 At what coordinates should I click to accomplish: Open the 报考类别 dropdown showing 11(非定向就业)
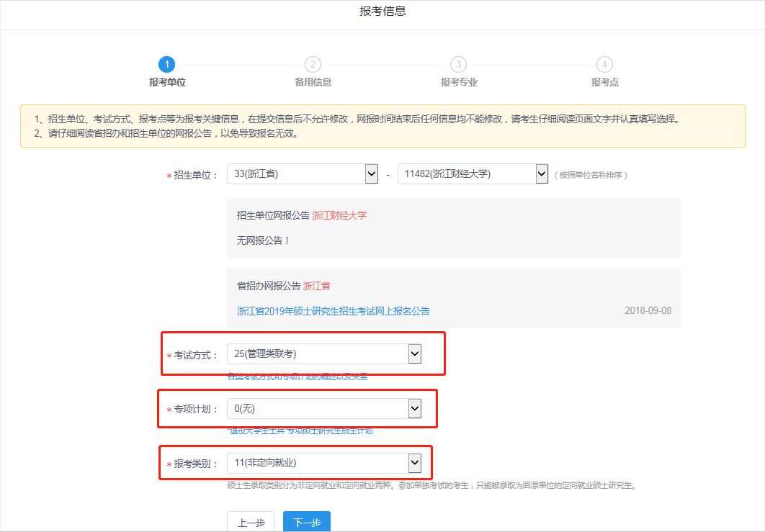tap(323, 463)
